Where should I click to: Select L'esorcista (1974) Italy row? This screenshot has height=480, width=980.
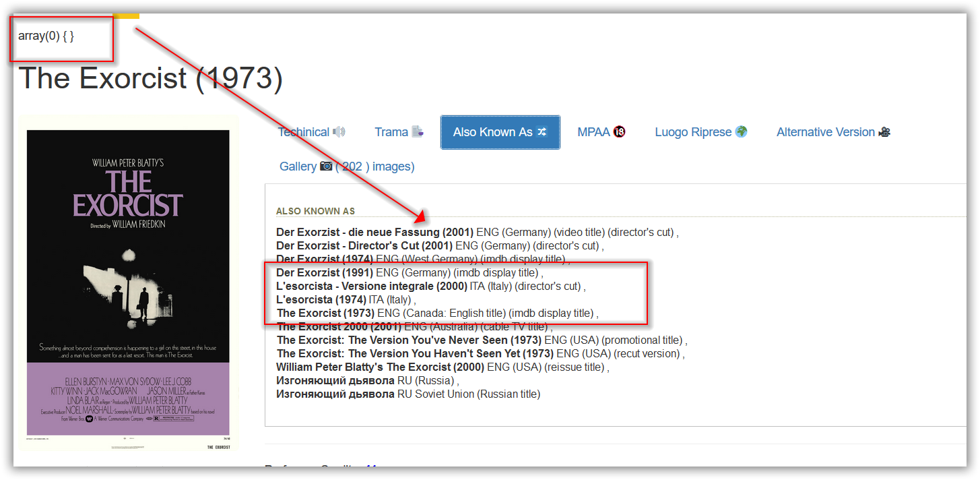pos(346,299)
